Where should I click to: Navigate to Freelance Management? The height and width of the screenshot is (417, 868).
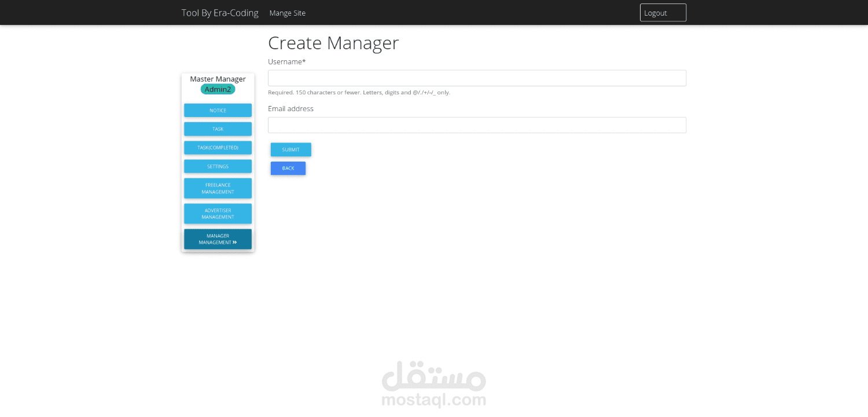pos(218,188)
